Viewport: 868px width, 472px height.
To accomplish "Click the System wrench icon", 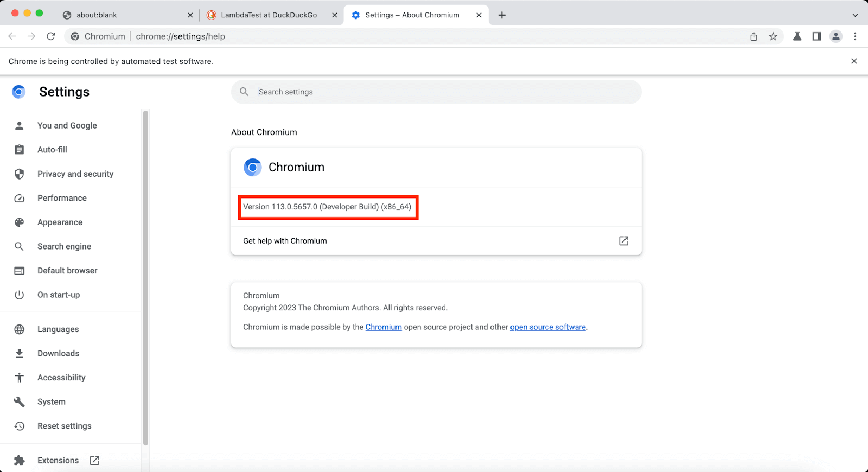I will (20, 401).
